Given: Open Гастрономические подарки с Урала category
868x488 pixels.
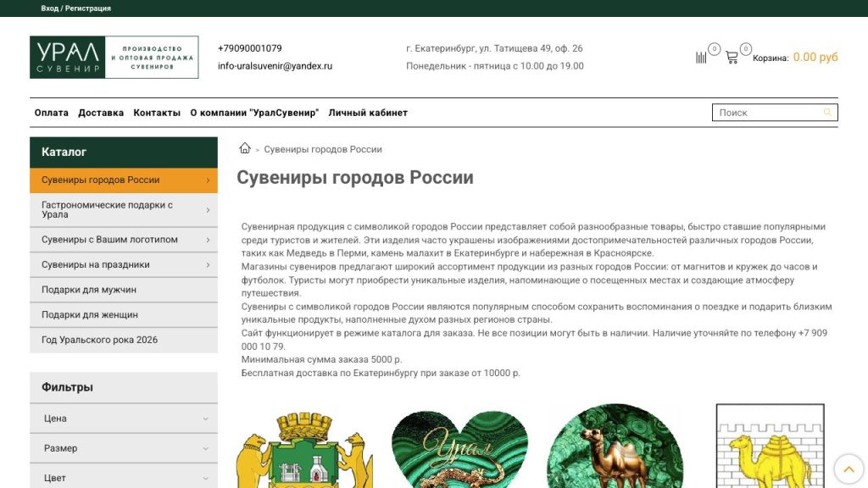Looking at the screenshot, I should tap(124, 210).
